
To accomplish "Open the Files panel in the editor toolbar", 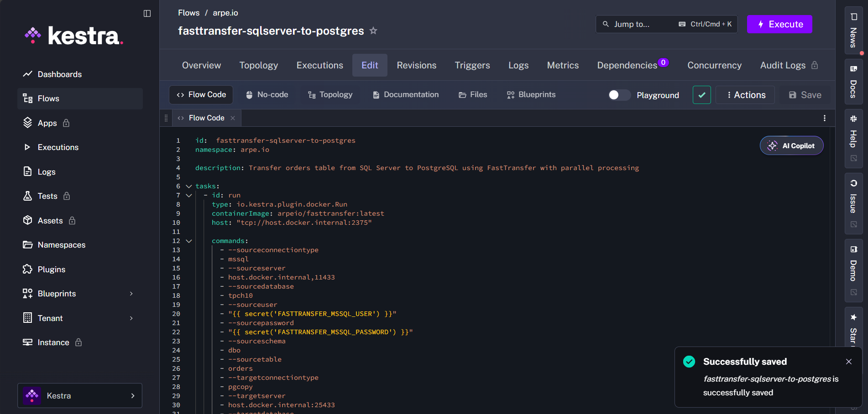I will pos(473,94).
